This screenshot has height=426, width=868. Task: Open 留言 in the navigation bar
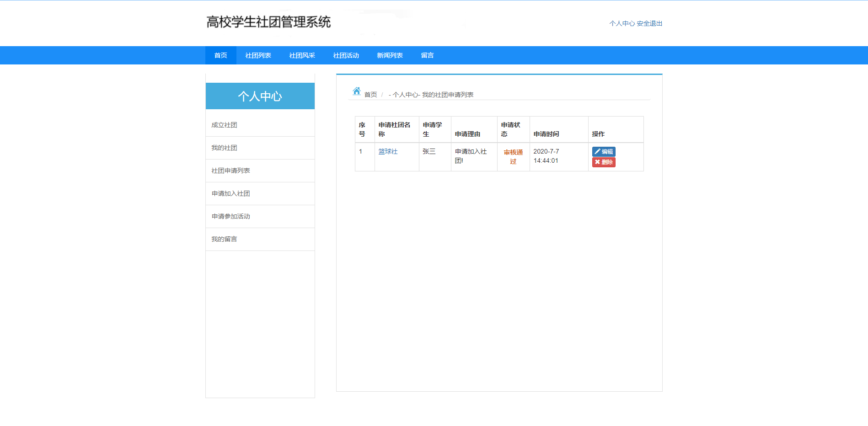427,55
